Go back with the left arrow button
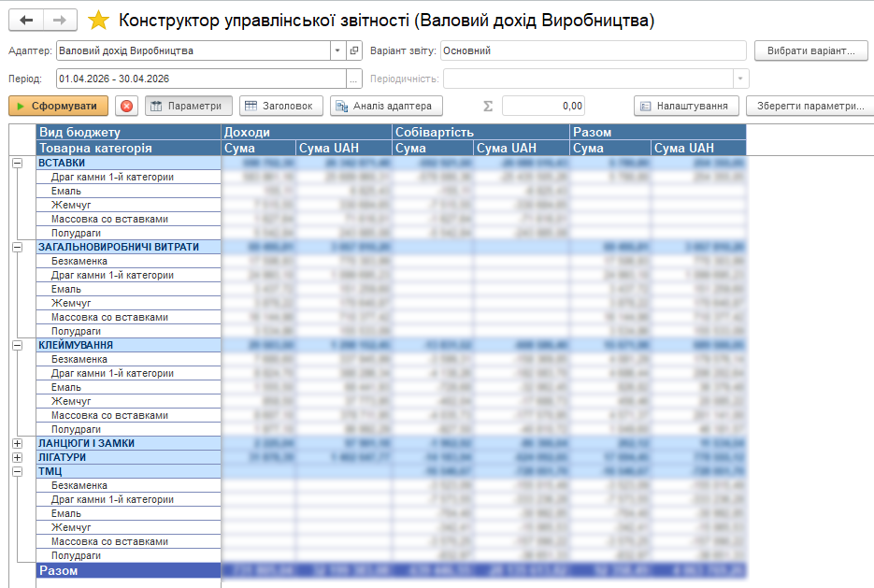The height and width of the screenshot is (588, 874). click(x=25, y=21)
